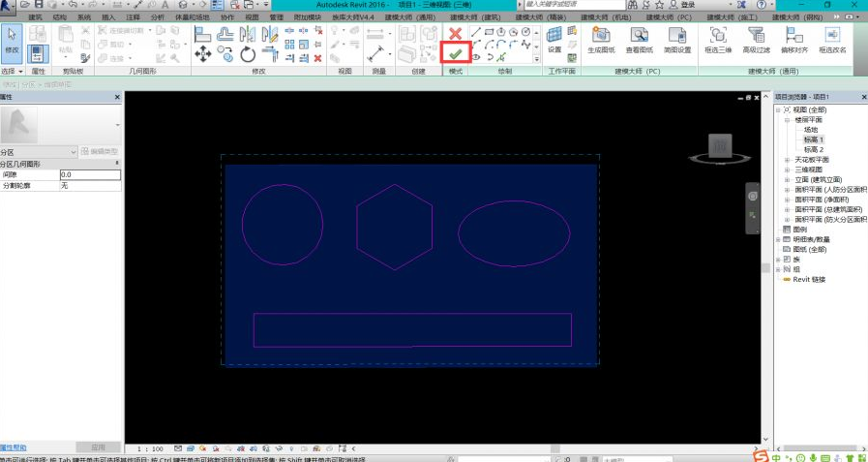868x462 pixels.
Task: Click the Trim/Extend to Corner tool
Action: 270,53
